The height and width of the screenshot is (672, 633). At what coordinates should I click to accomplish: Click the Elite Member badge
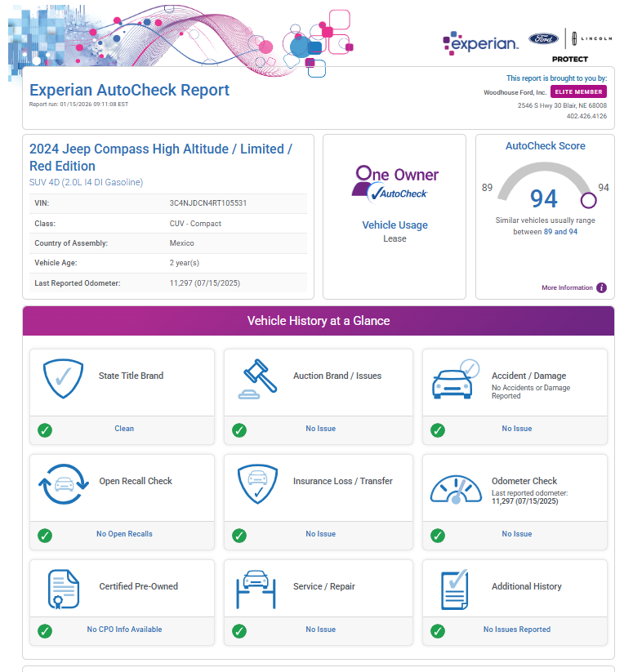578,92
